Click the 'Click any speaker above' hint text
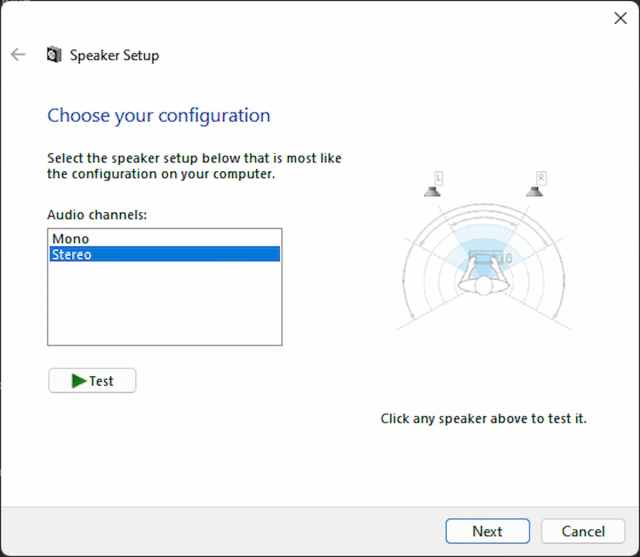Screen dimensions: 640x557 pos(483,419)
